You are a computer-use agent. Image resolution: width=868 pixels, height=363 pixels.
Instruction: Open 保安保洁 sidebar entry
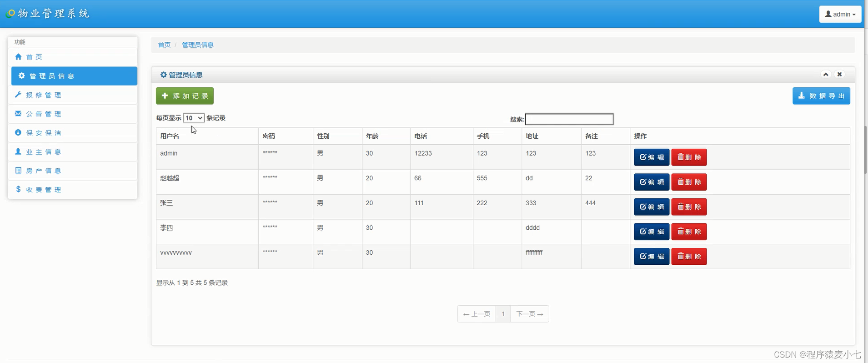pyautogui.click(x=73, y=133)
